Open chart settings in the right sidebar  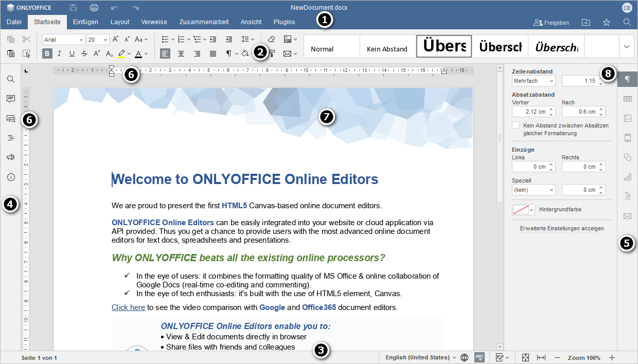(627, 177)
